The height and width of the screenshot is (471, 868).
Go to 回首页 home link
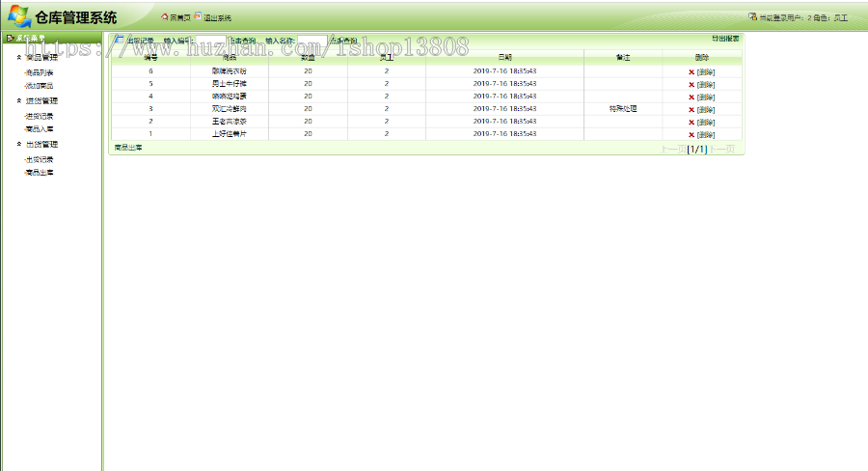180,17
